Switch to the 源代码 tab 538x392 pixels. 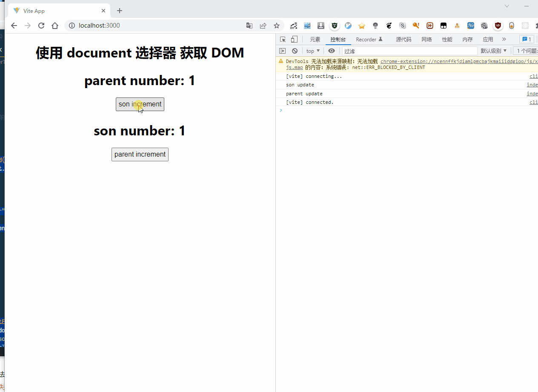coord(403,40)
